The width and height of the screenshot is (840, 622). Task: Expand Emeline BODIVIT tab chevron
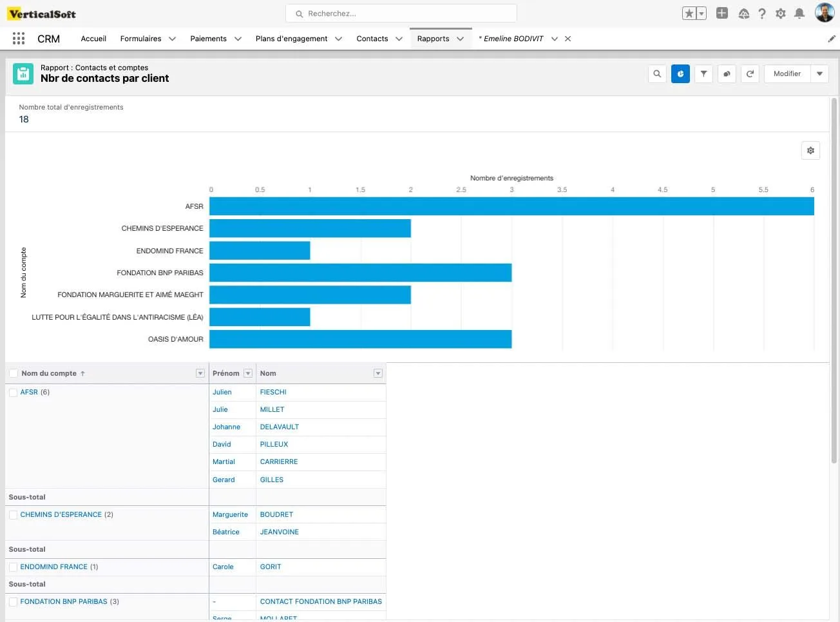click(x=554, y=39)
